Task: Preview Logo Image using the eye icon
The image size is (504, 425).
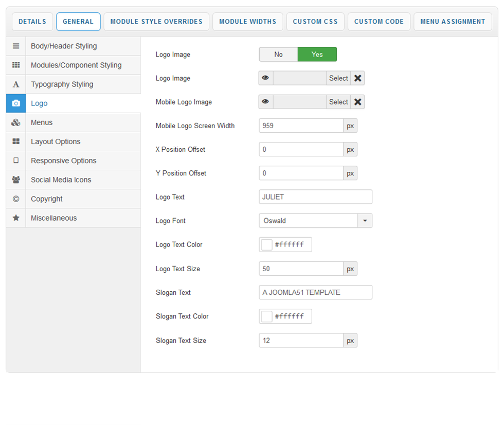Action: [265, 78]
